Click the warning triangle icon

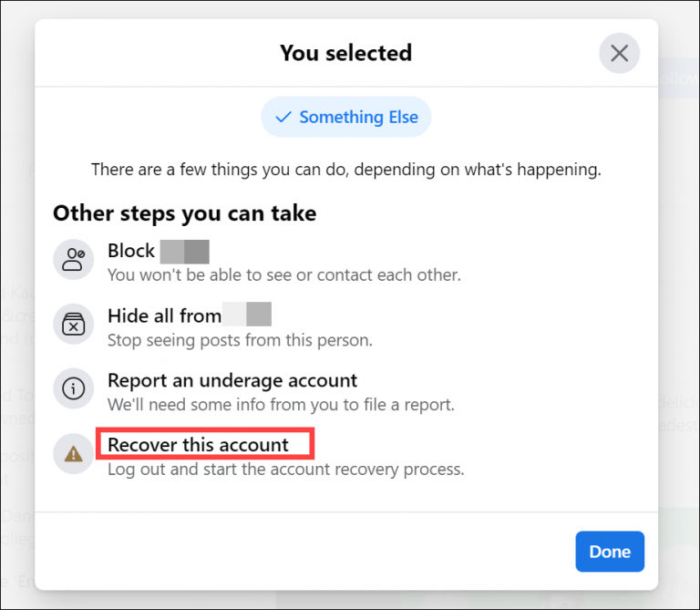73,455
